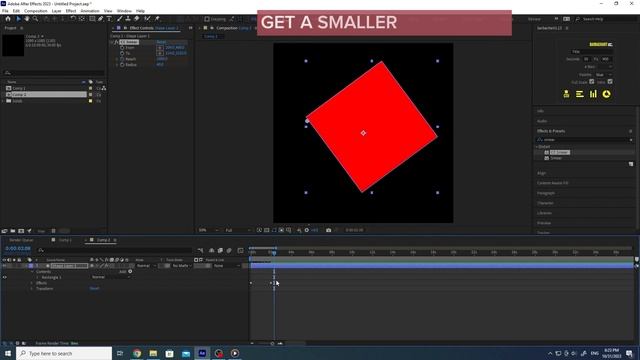Click the frame blending icon in timeline
This screenshot has height=360, width=640.
pos(220,250)
